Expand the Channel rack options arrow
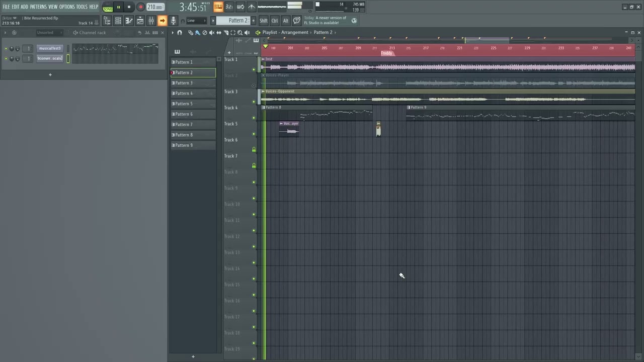The height and width of the screenshot is (362, 644). click(5, 33)
